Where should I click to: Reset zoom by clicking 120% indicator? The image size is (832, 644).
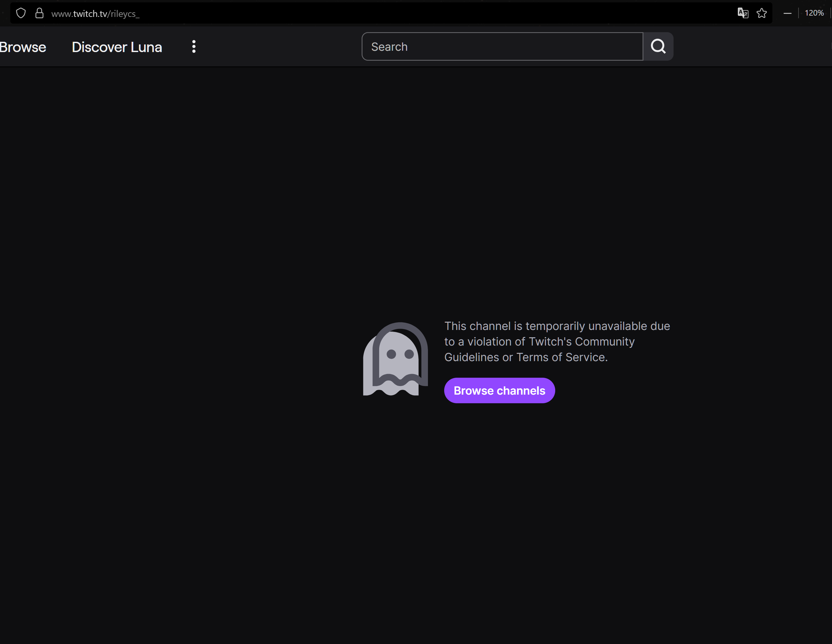coord(814,13)
